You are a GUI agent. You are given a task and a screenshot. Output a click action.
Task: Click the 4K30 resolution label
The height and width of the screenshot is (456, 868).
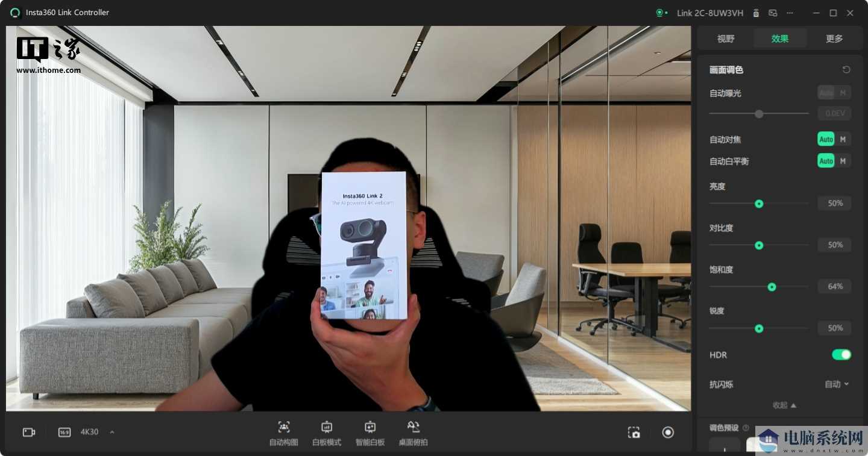(x=89, y=432)
